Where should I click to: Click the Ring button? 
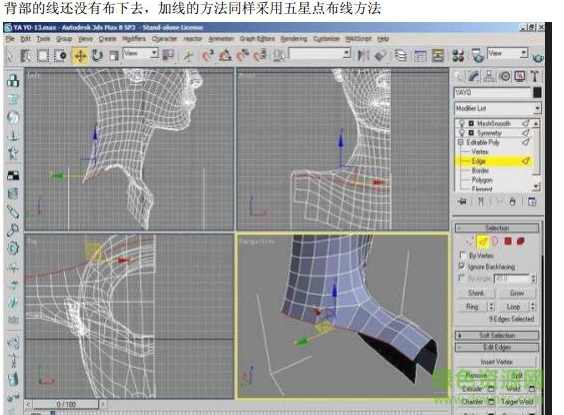coord(472,307)
